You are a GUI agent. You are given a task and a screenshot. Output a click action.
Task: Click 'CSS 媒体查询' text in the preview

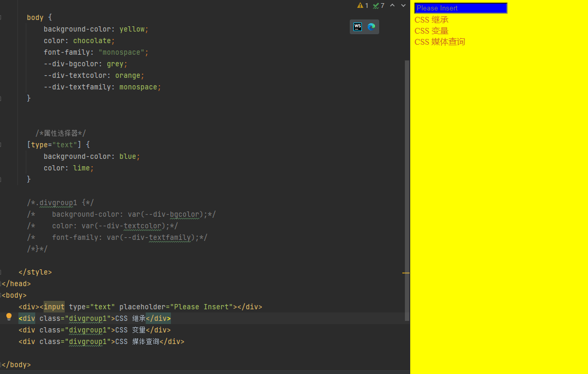[440, 42]
